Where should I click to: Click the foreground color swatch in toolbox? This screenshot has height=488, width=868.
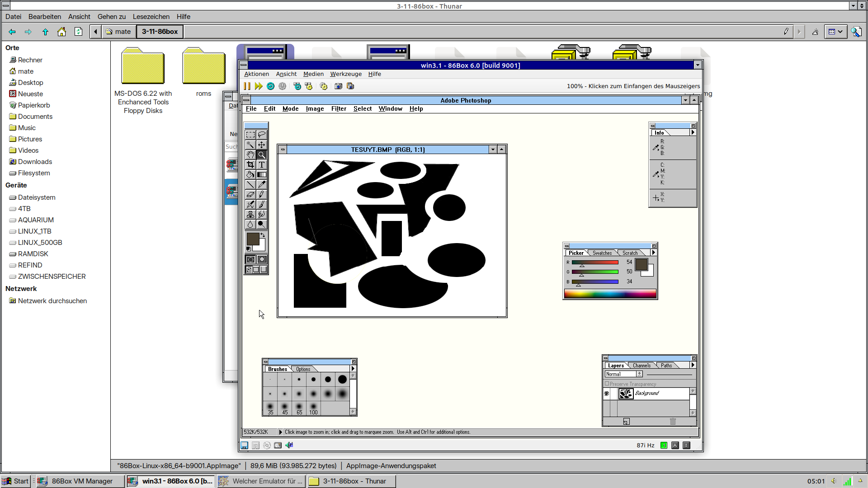tap(252, 239)
